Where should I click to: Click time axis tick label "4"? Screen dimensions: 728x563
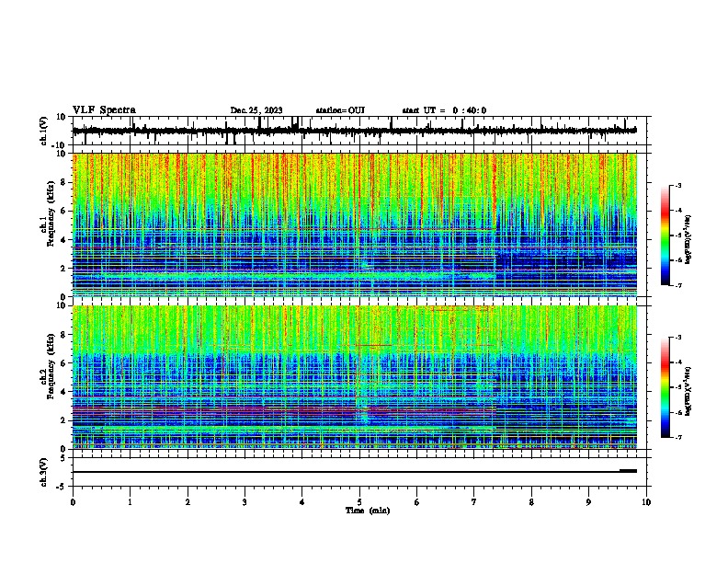[302, 501]
